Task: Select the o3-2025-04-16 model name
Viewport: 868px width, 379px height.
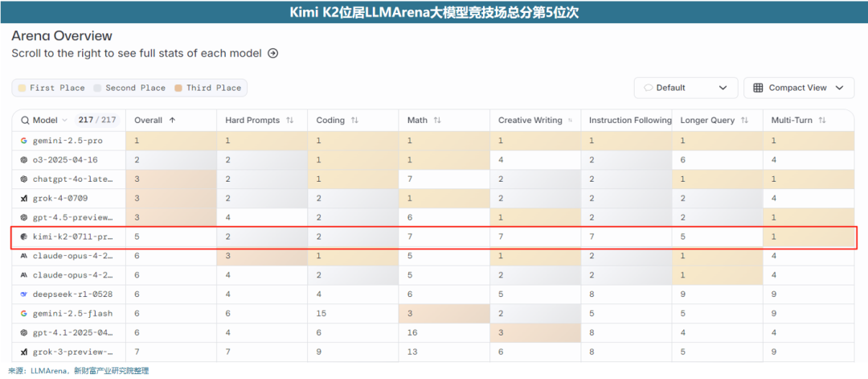Action: click(64, 159)
